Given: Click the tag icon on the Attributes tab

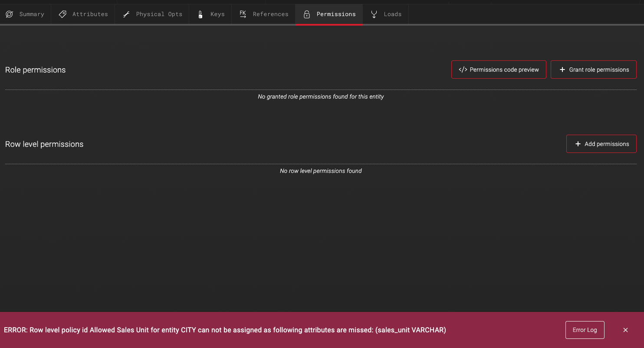Looking at the screenshot, I should (x=63, y=14).
